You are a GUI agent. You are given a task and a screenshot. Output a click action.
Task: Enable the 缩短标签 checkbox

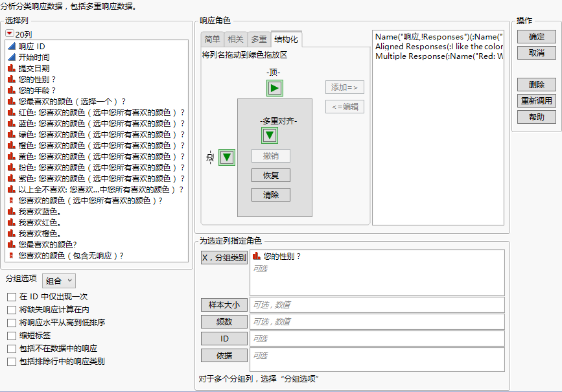12,336
